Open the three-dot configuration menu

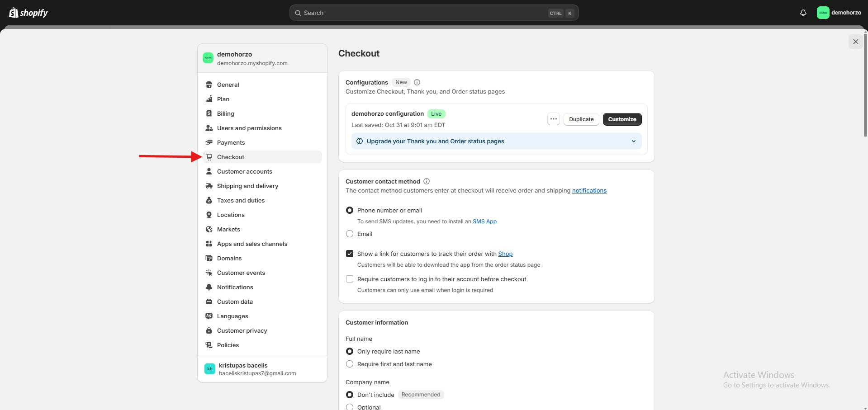(x=553, y=119)
